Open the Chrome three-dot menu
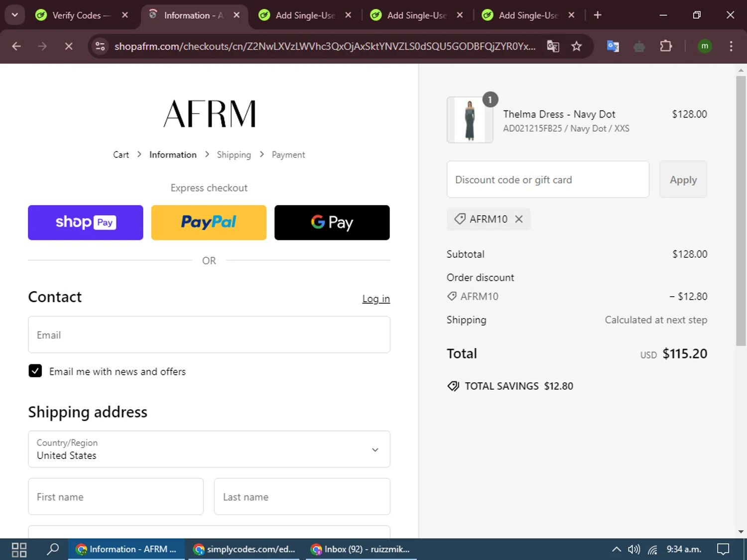 click(731, 46)
